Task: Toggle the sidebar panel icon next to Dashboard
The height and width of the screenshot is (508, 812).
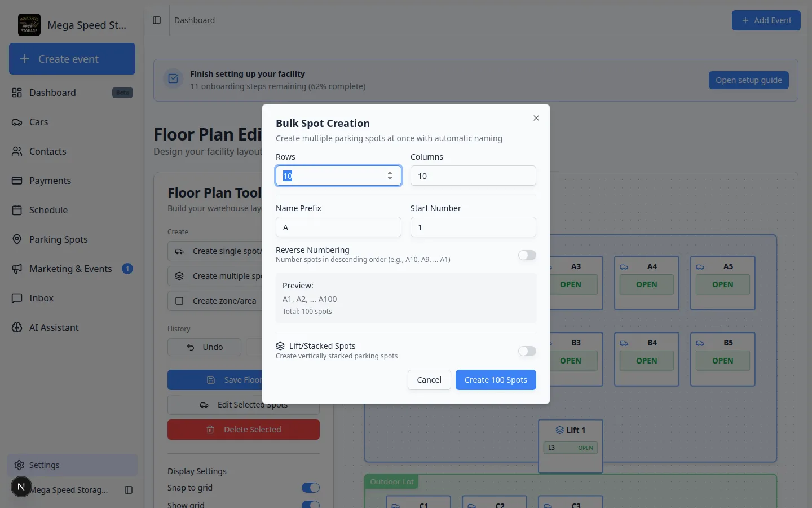Action: 157,20
